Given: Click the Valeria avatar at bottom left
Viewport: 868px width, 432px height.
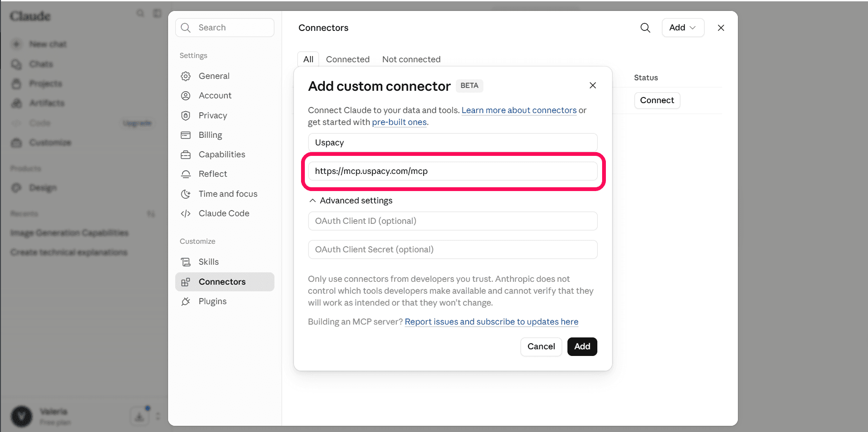Looking at the screenshot, I should click(x=21, y=416).
